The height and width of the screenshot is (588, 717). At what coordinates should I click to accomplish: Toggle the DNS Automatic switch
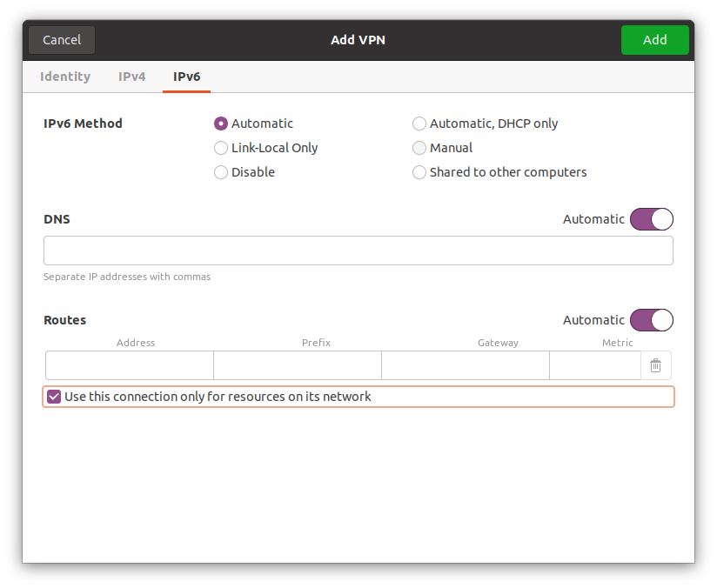click(651, 219)
